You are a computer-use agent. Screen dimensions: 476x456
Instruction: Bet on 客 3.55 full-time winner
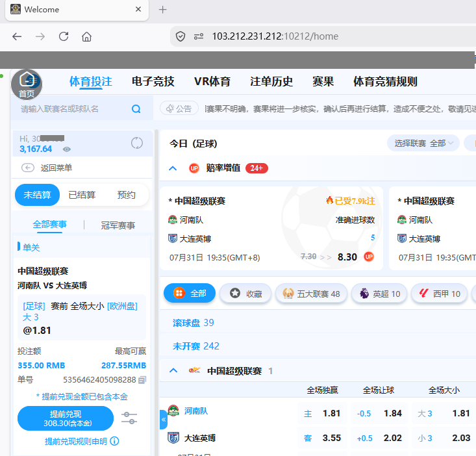(x=322, y=438)
